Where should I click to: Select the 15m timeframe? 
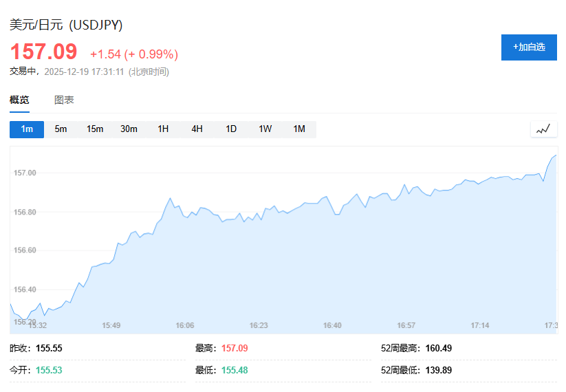coord(95,129)
